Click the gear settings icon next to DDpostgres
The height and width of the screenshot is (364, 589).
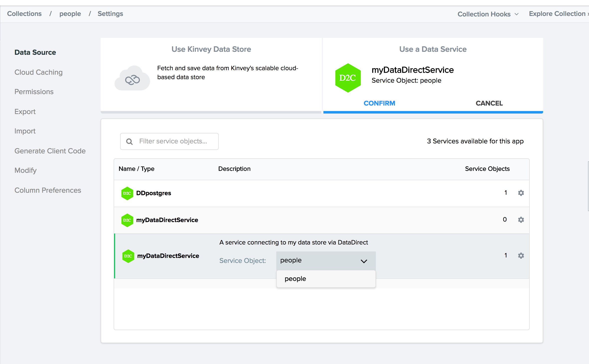point(521,193)
